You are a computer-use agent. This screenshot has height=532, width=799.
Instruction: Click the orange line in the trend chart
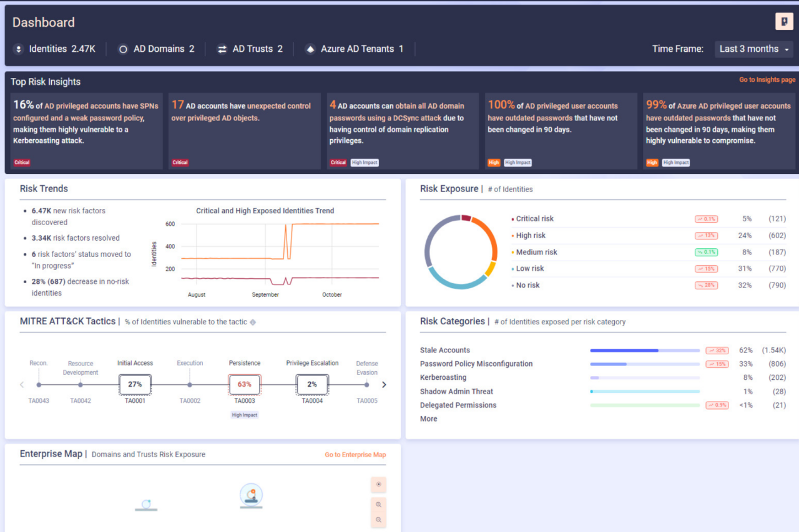click(337, 223)
